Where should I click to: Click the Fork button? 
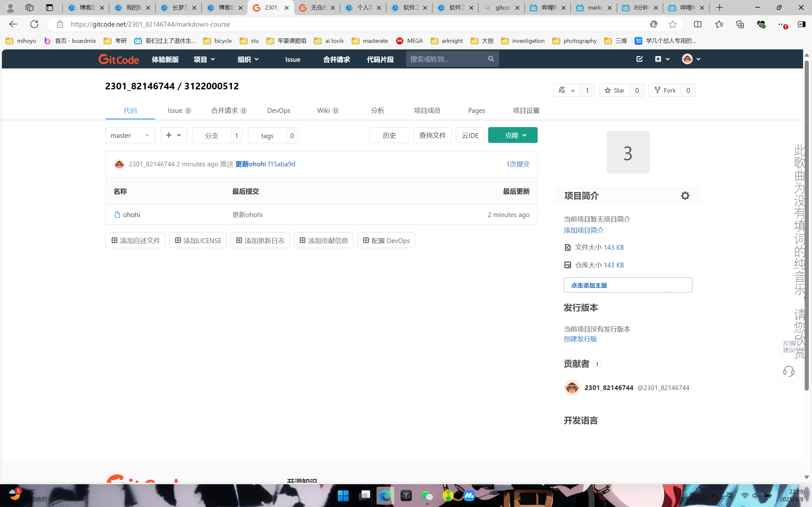(665, 90)
